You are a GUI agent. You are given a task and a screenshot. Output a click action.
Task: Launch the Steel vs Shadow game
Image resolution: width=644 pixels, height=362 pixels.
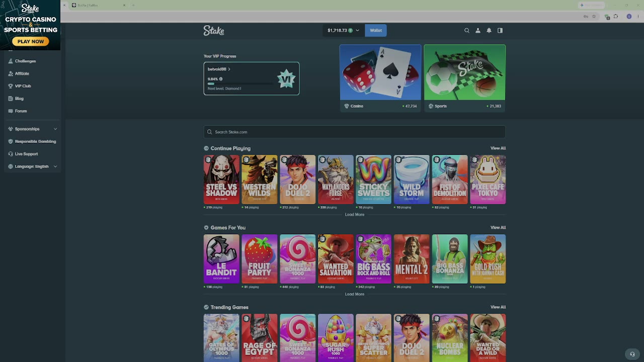tap(221, 179)
